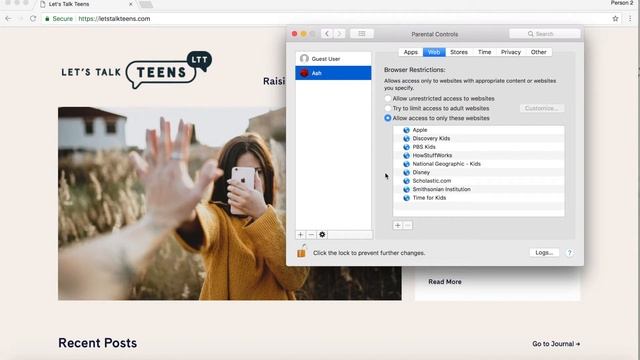Select Apple in the website list
The height and width of the screenshot is (360, 640).
coord(479,130)
